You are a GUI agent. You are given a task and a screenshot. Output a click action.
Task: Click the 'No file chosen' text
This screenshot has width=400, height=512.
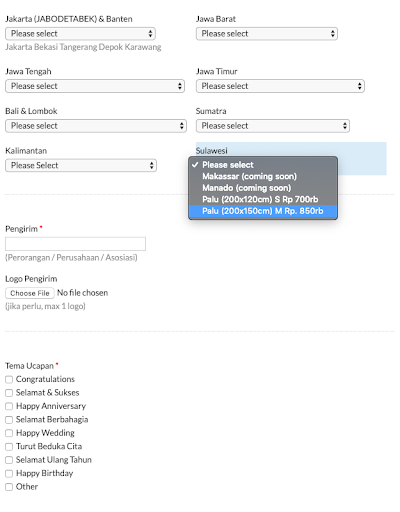pyautogui.click(x=82, y=293)
